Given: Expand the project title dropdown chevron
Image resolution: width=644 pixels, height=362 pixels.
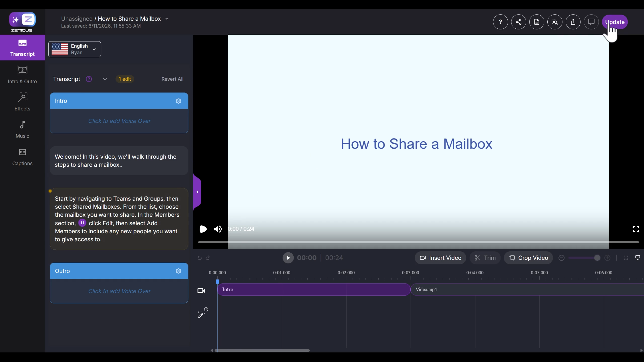Looking at the screenshot, I should [x=167, y=19].
